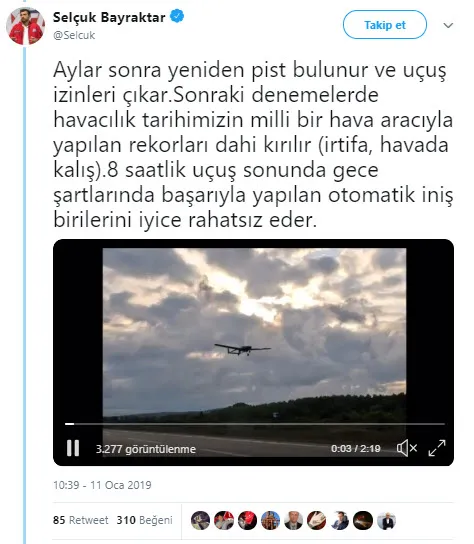Click the @Selcuk username handle
474x544 pixels.
[x=74, y=35]
